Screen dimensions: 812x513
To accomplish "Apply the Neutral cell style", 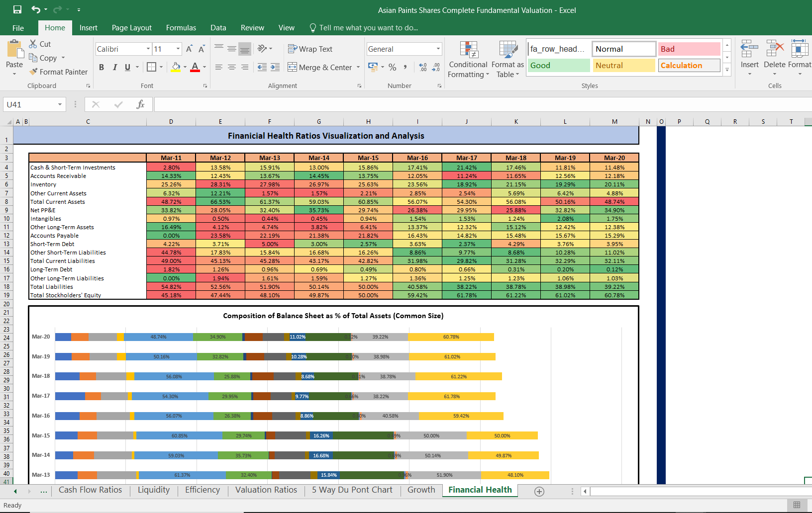I will pos(624,65).
